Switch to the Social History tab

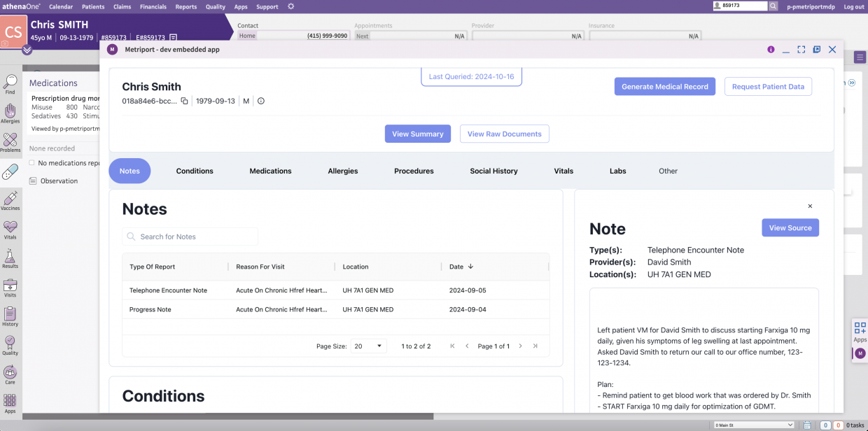coord(493,171)
